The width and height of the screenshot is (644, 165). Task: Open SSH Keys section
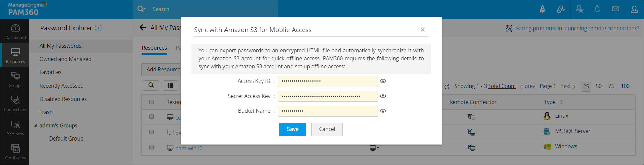pos(15,128)
